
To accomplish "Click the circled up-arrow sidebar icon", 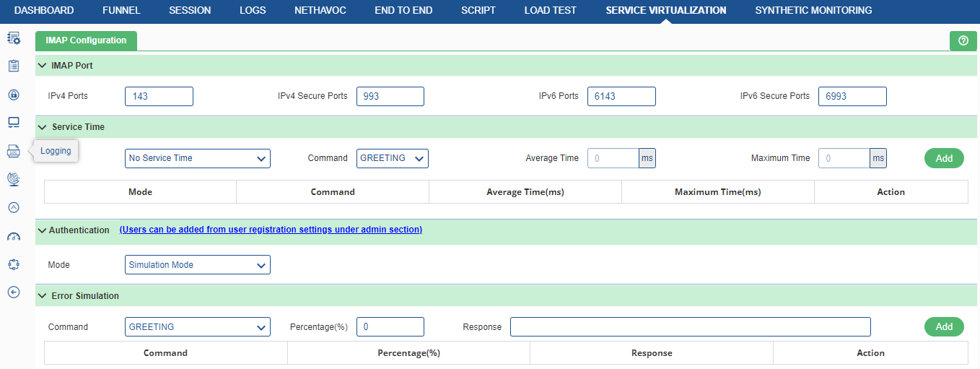I will coord(13,207).
